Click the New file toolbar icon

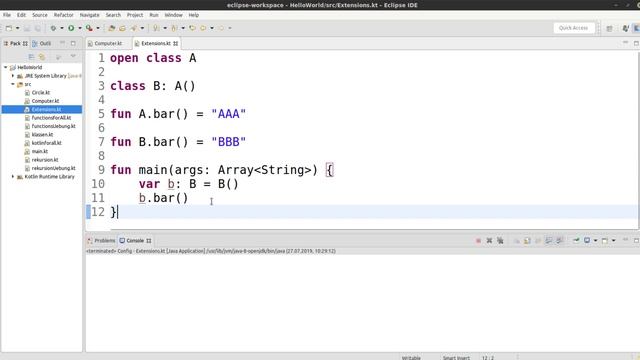click(9, 28)
